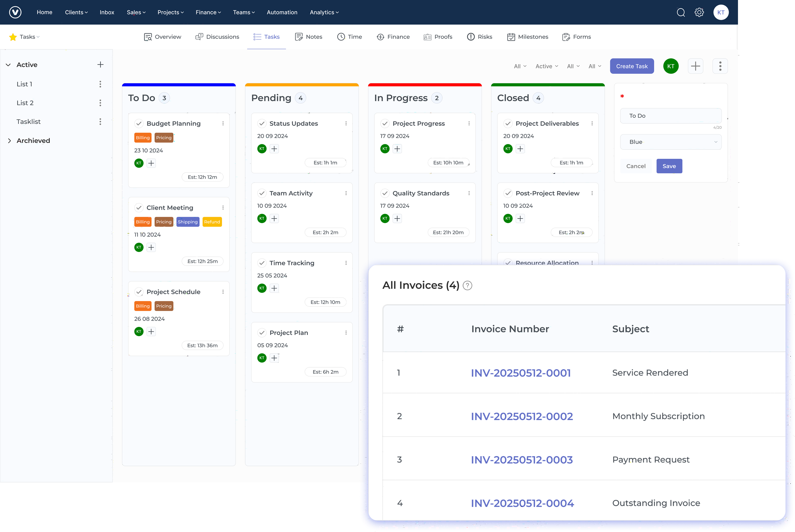Collapse the Active section
The height and width of the screenshot is (532, 795).
point(8,65)
